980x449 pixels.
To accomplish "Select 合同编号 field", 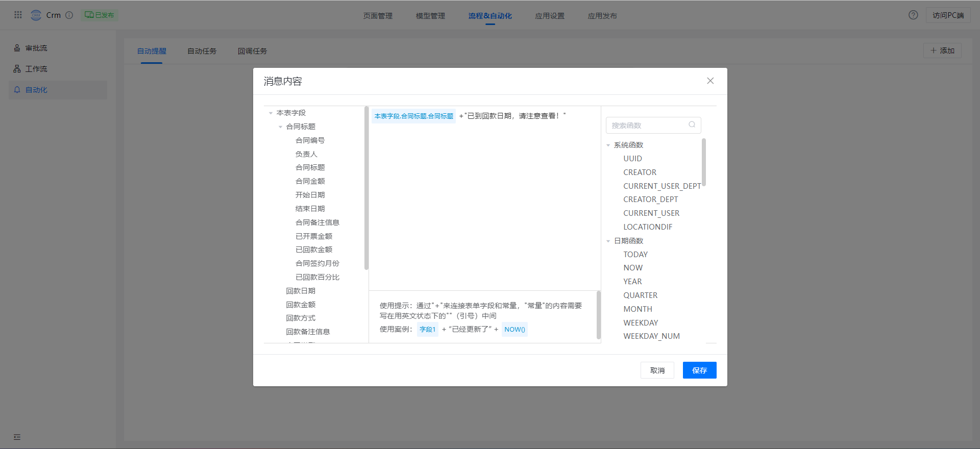I will (x=310, y=140).
